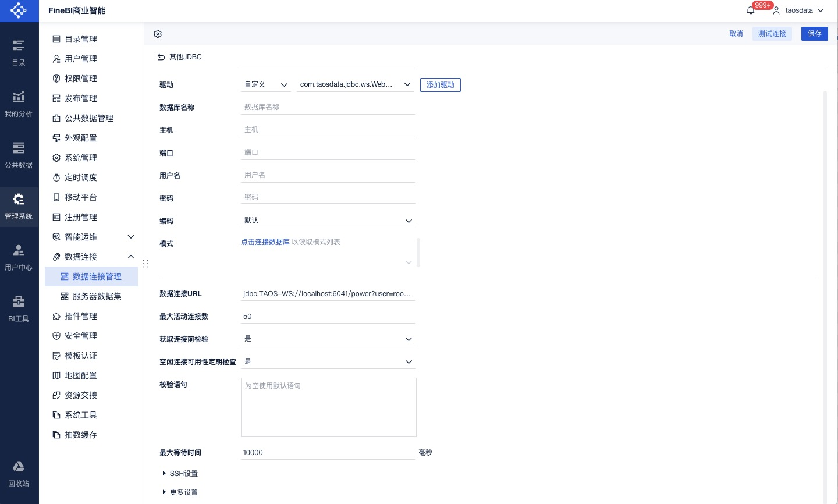
Task: Expand the 更多设置 section
Action: point(183,492)
